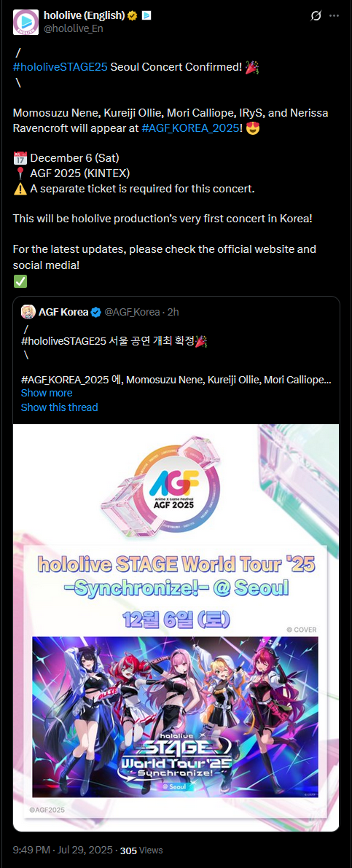Click the hololive profile avatar

pos(26,22)
